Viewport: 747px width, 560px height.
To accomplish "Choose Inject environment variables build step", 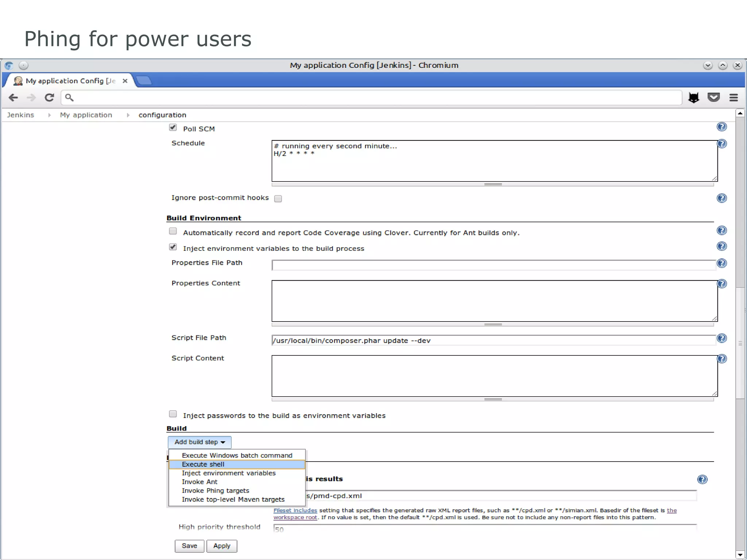I will click(x=237, y=473).
